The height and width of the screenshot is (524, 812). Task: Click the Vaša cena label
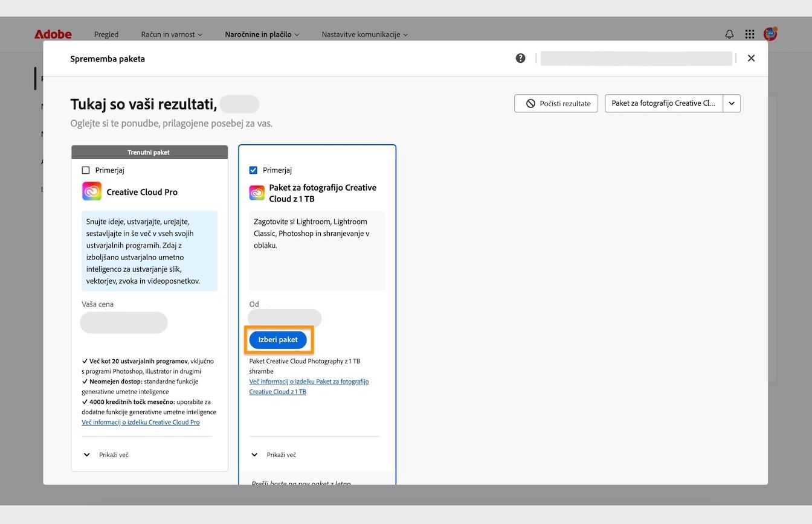pyautogui.click(x=98, y=304)
